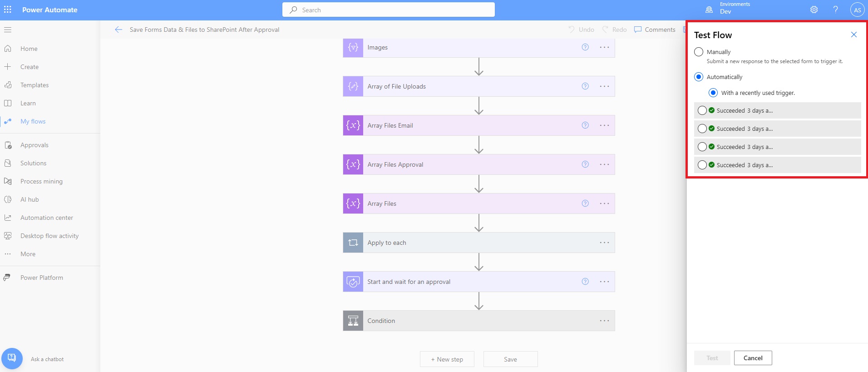Click the Start and wait for an approval icon
The image size is (868, 372).
tap(353, 282)
